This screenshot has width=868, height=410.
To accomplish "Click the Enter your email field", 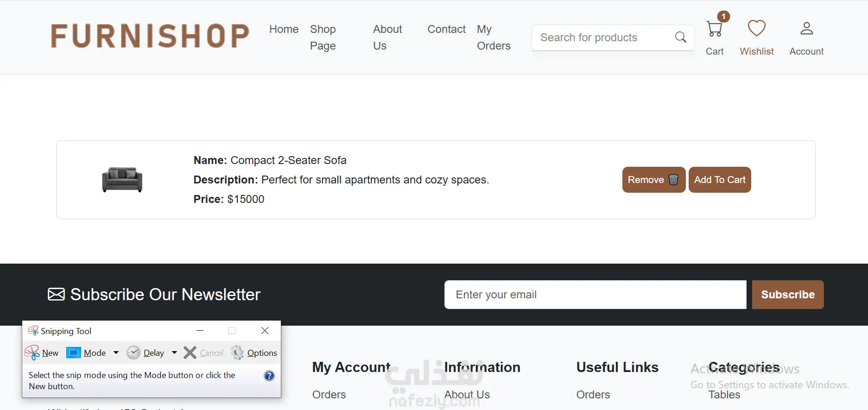I will click(x=595, y=295).
